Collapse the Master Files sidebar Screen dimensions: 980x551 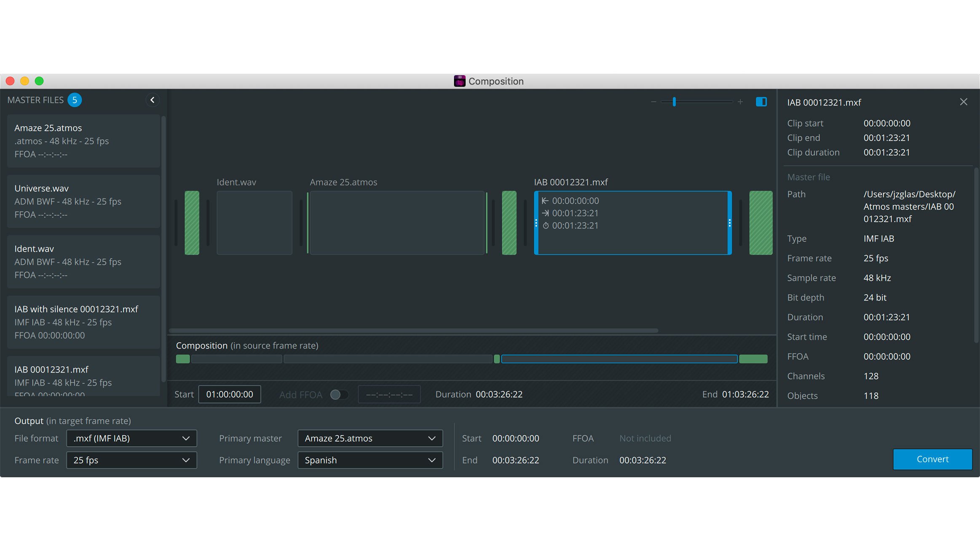(x=153, y=100)
